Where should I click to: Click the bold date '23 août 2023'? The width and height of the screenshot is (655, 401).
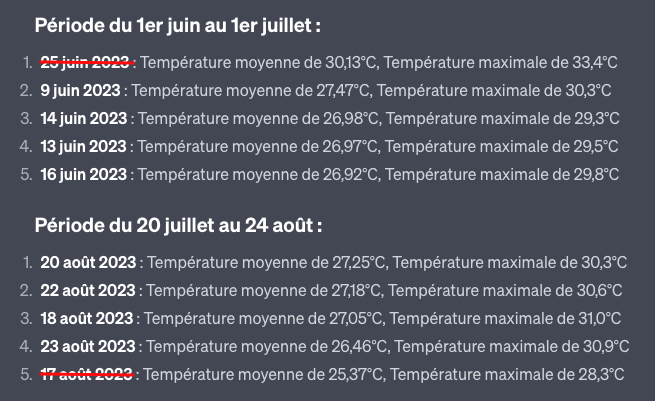[88, 347]
